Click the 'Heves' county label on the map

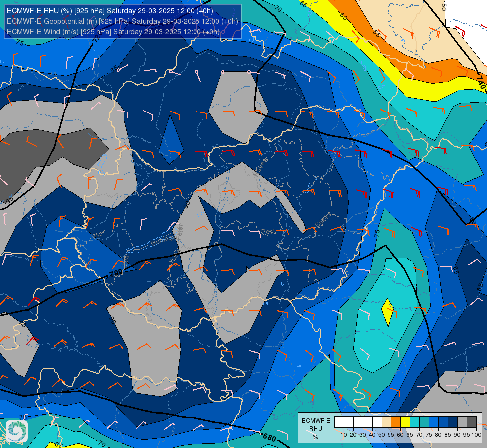tap(261, 167)
